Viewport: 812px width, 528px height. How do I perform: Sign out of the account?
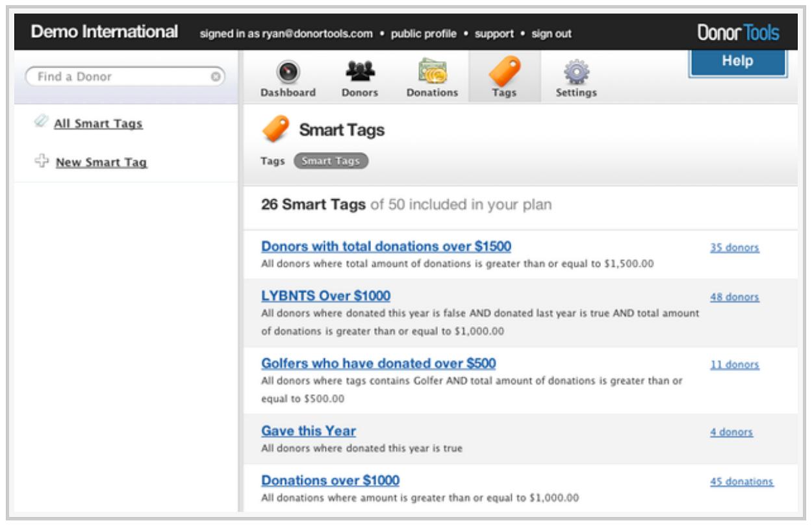point(552,34)
